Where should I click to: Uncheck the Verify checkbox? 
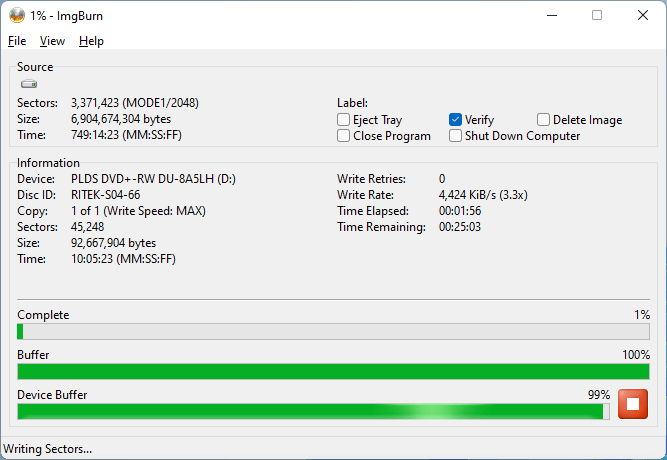tap(456, 120)
